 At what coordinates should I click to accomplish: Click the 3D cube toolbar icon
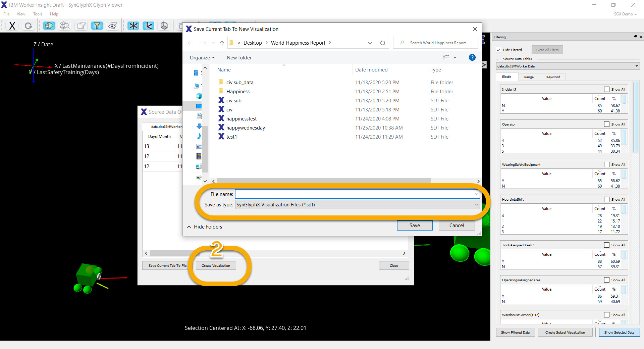(164, 26)
